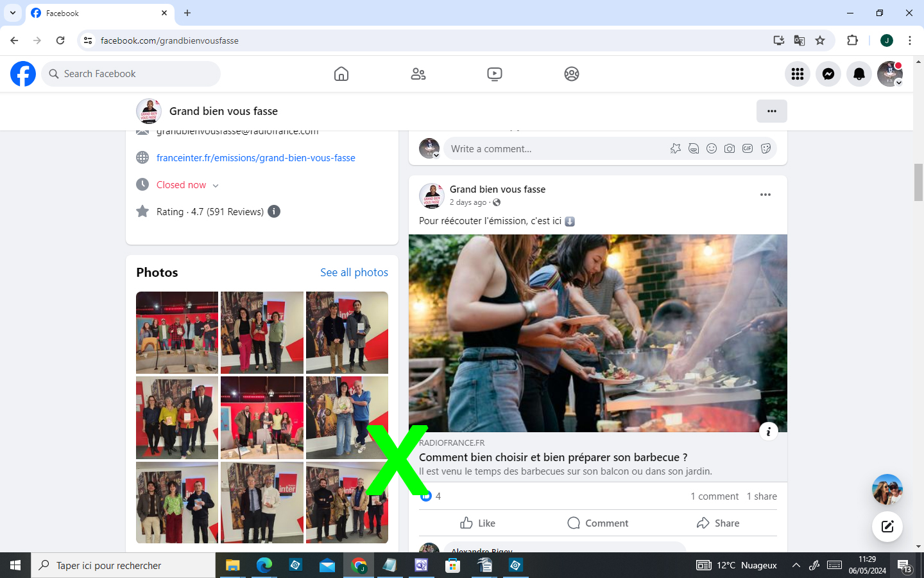Bookmark this page with the star icon

tap(820, 40)
